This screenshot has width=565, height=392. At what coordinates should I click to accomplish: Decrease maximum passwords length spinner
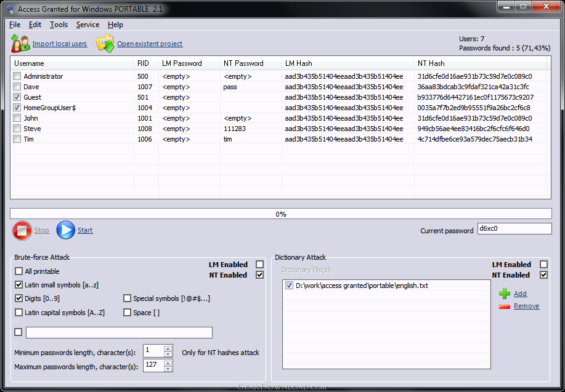(168, 369)
